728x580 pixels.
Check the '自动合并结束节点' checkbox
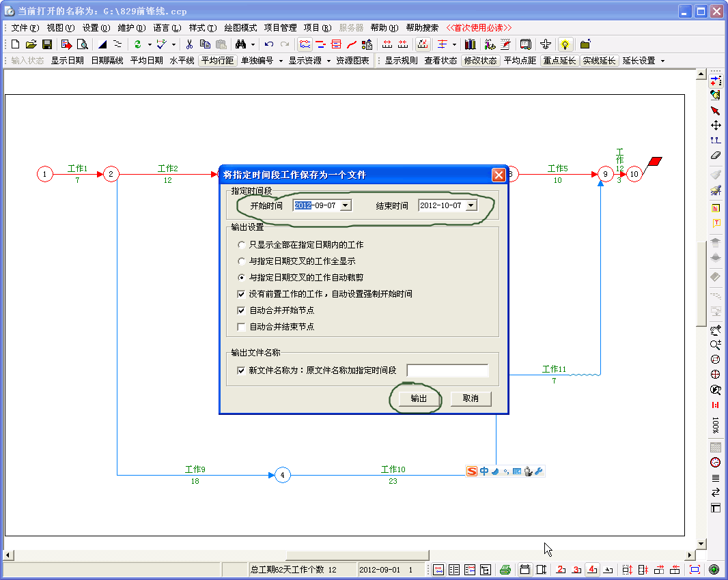(x=241, y=327)
